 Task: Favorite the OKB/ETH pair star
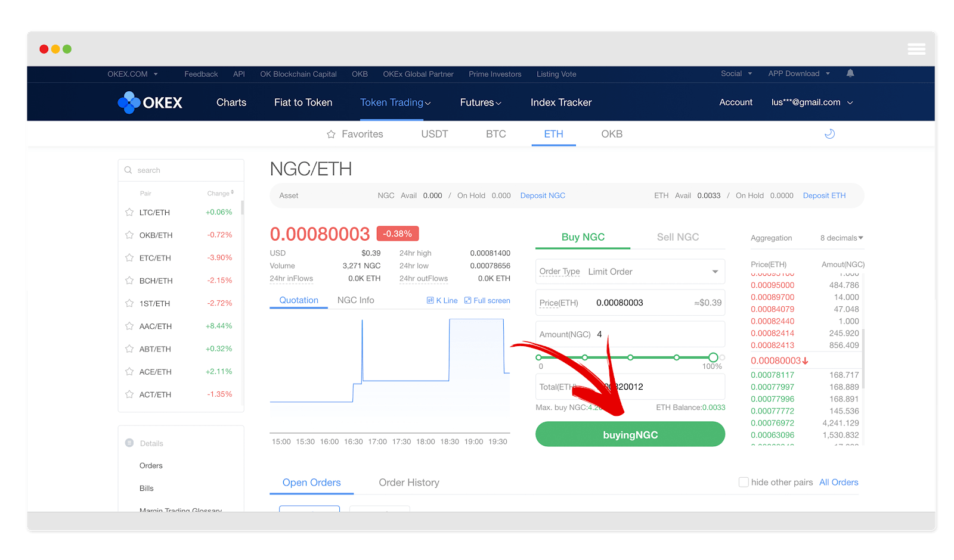(x=129, y=235)
